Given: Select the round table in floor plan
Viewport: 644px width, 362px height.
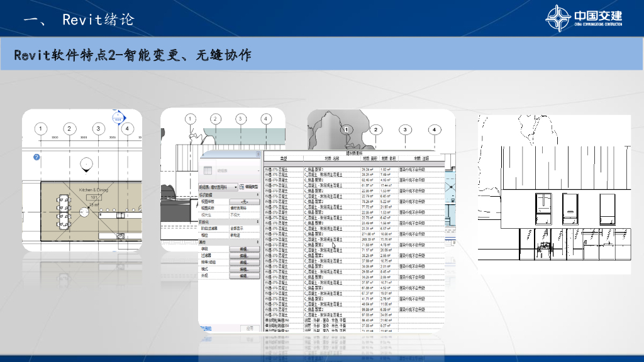Looking at the screenshot, I should [84, 212].
